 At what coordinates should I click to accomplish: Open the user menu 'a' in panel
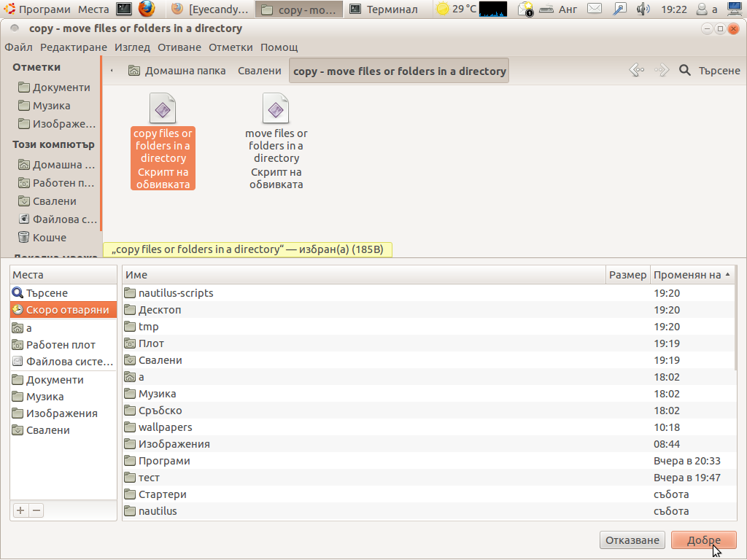(706, 9)
